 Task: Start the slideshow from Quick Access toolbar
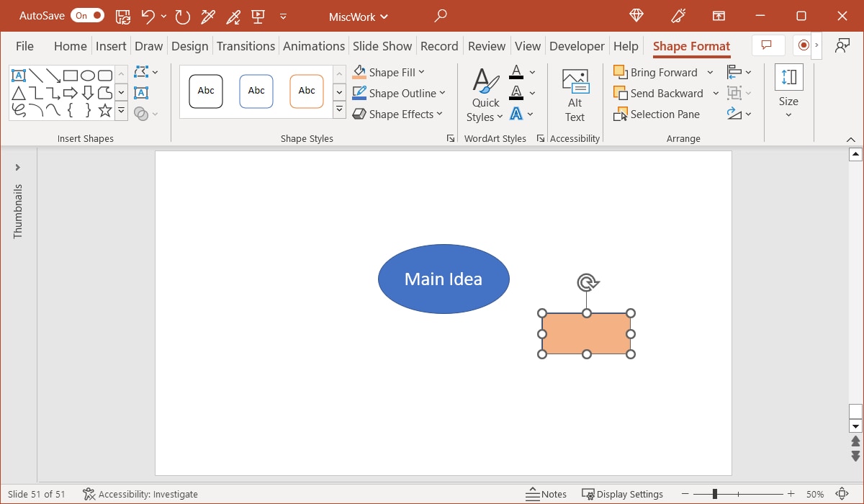(256, 16)
